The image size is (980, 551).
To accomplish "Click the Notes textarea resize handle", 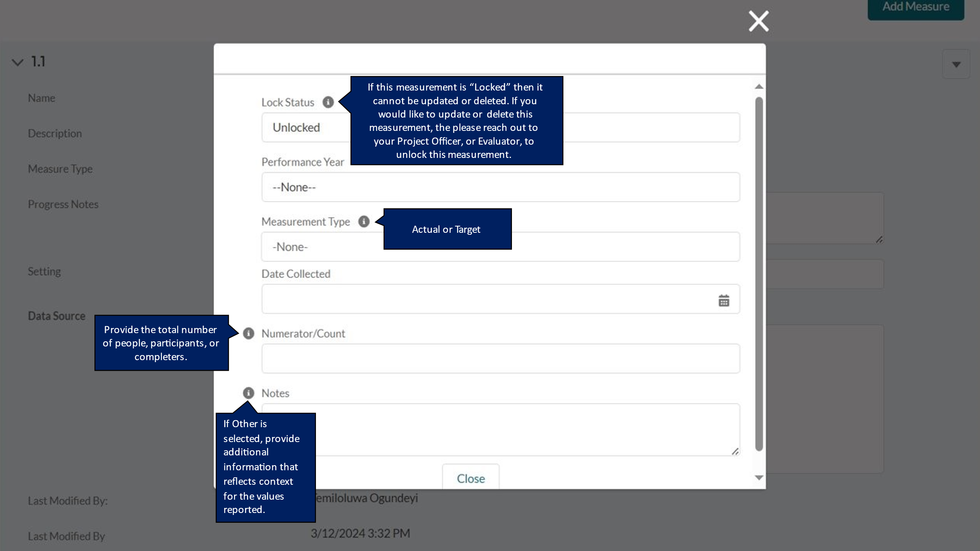I will 735,452.
